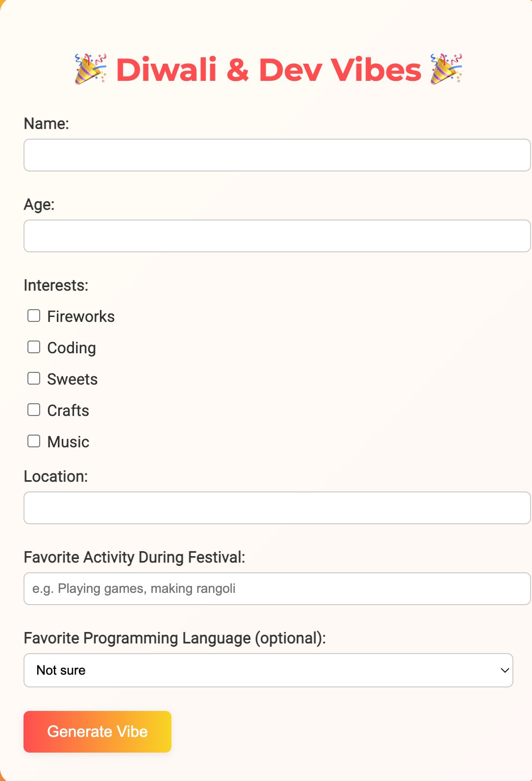Select the Crafts checkbox
This screenshot has height=781, width=532.
tap(34, 410)
